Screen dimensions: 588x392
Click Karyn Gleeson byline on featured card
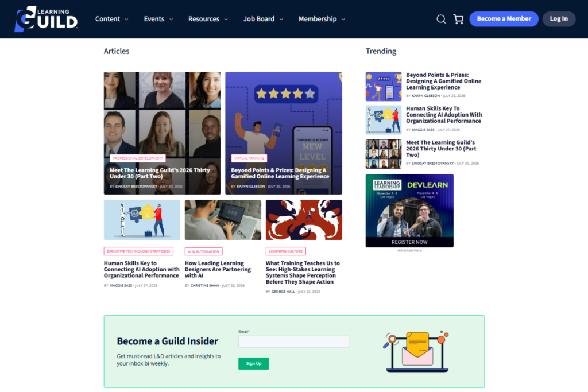coord(250,187)
